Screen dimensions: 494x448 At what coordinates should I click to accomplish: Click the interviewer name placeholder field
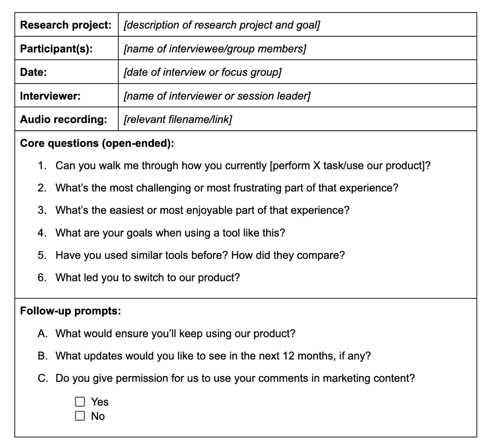point(217,96)
